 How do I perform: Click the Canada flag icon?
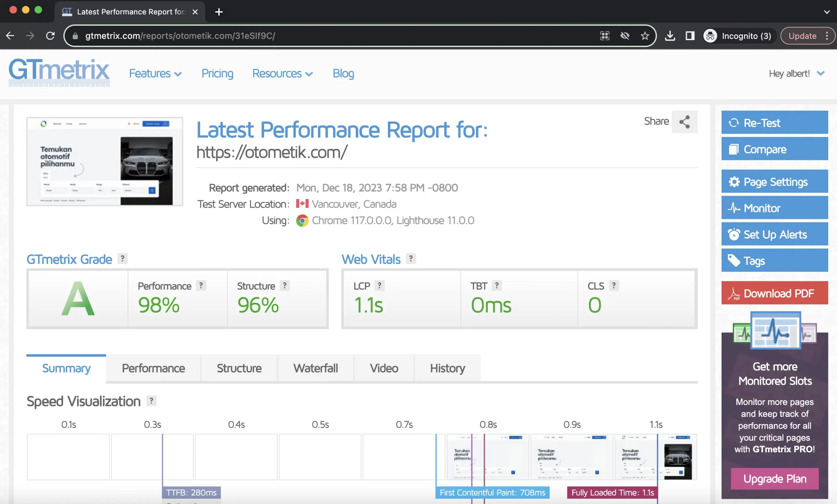(x=302, y=203)
